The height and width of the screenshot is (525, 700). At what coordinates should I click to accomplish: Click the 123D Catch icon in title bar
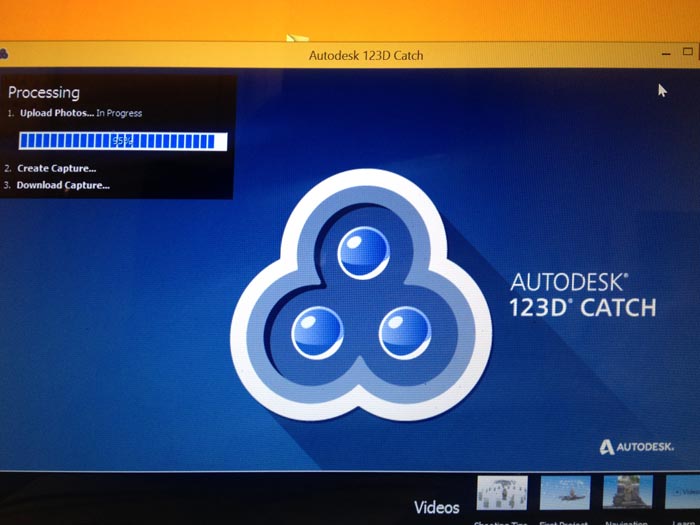point(4,55)
